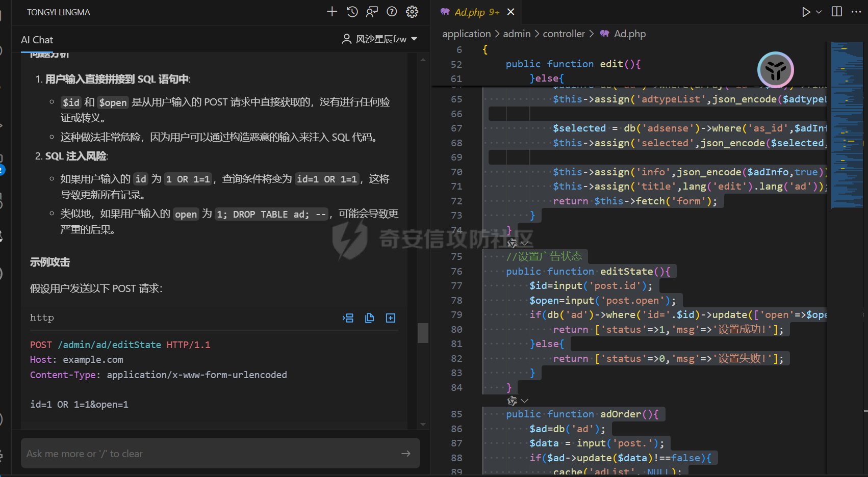Switch to AI Chat tab
The width and height of the screenshot is (868, 477).
pyautogui.click(x=37, y=40)
